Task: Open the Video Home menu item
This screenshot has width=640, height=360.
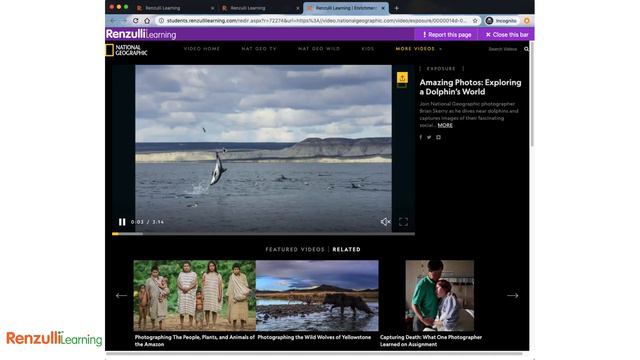Action: (x=202, y=49)
